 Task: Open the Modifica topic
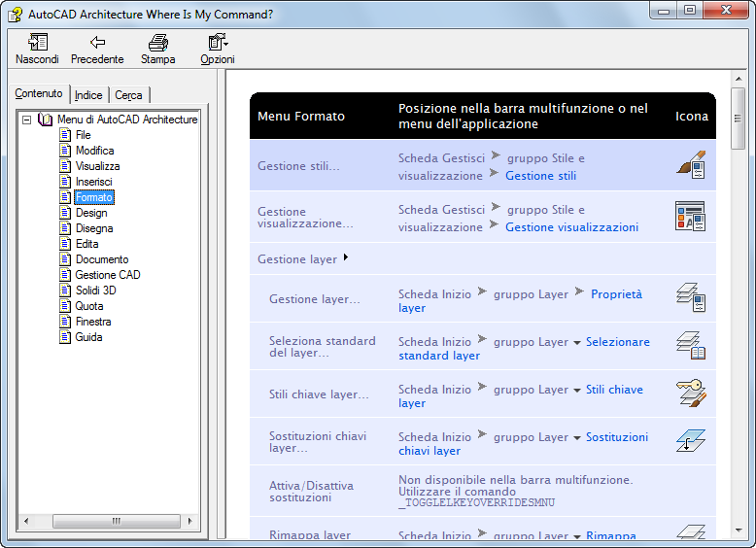pos(95,151)
